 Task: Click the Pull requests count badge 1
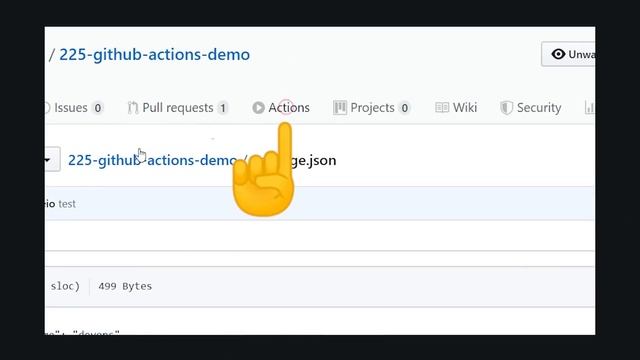tap(223, 108)
